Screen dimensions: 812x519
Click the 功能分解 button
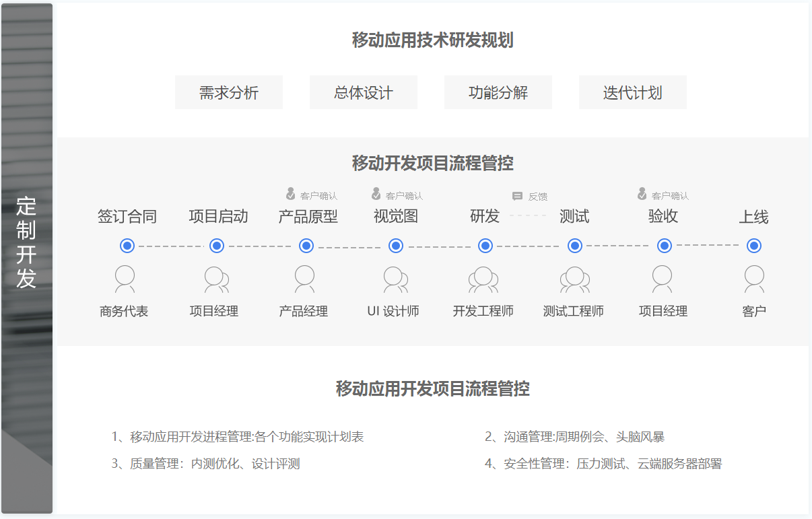(x=498, y=93)
